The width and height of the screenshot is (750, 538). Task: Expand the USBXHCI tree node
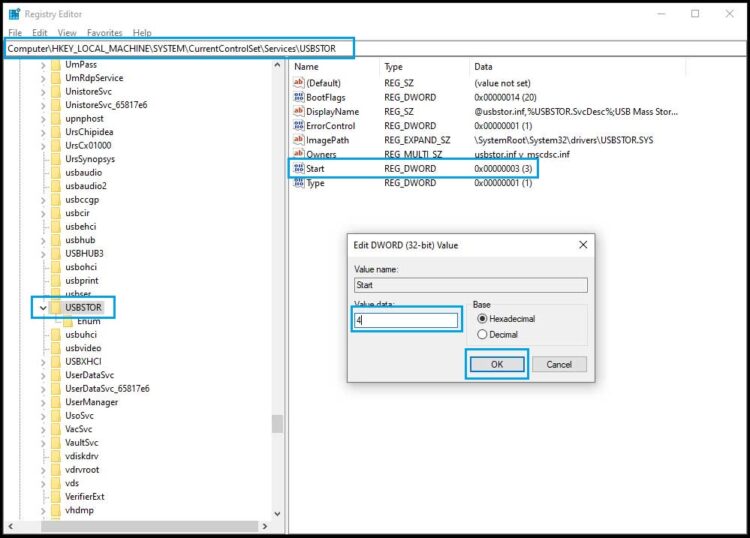click(43, 362)
